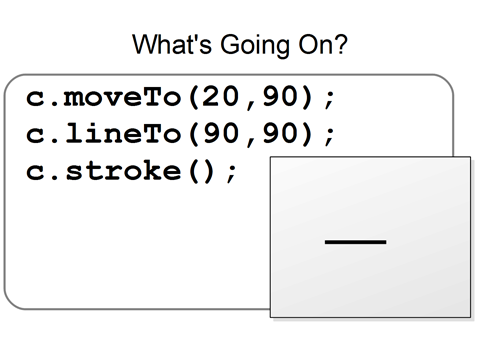The image size is (480, 360).
Task: Click the "c" variable starting the stroke line
Action: pos(35,171)
